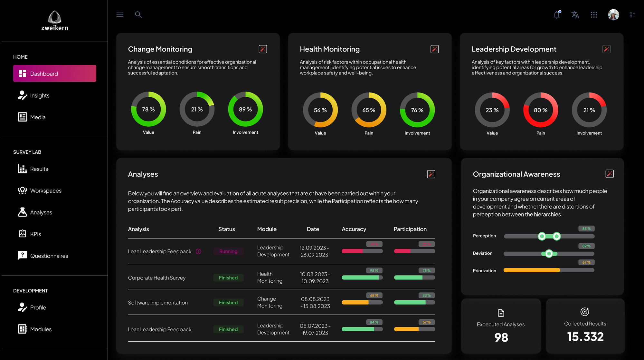Open the Corporate Health Survey row
This screenshot has height=360, width=644.
281,277
